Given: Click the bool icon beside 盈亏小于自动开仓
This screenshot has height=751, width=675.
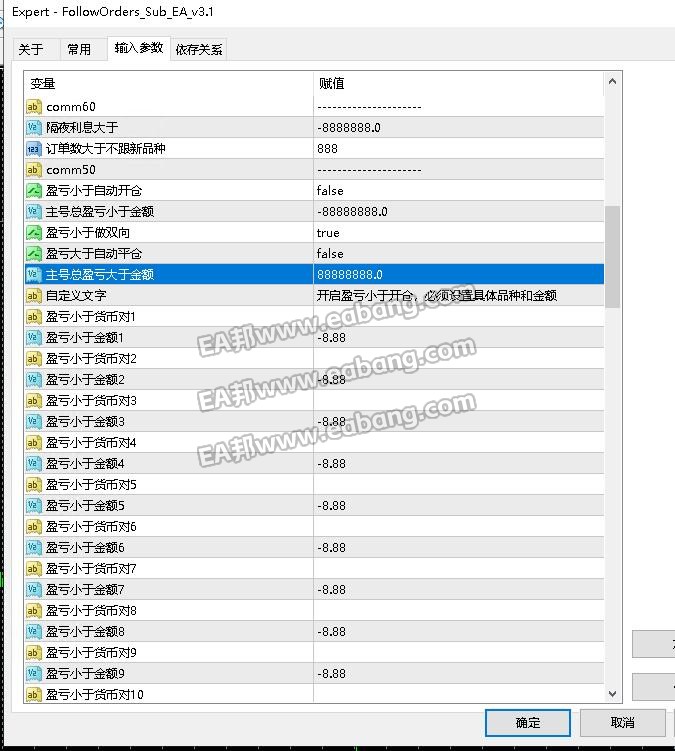Looking at the screenshot, I should pos(34,191).
